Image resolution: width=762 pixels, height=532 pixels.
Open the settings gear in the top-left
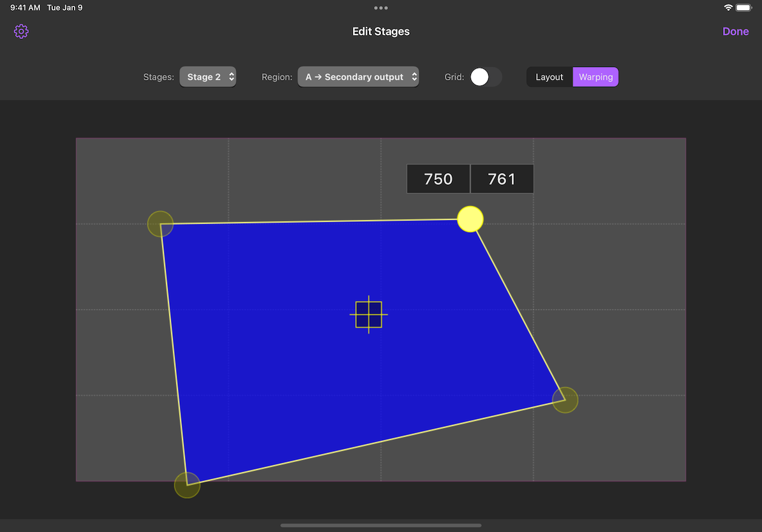coord(21,31)
